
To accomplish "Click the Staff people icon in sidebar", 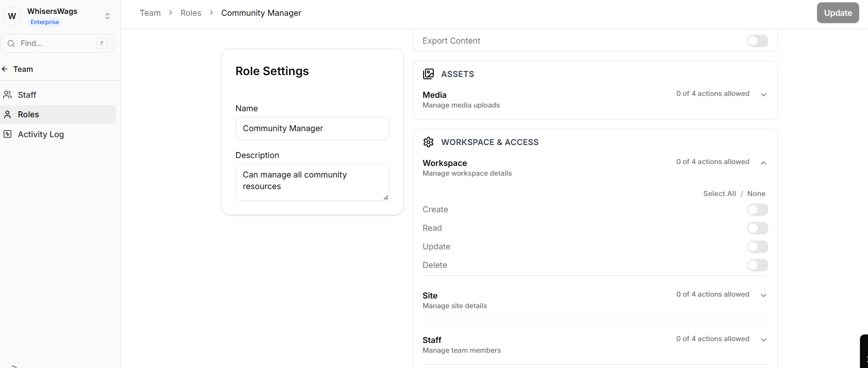I will (8, 95).
